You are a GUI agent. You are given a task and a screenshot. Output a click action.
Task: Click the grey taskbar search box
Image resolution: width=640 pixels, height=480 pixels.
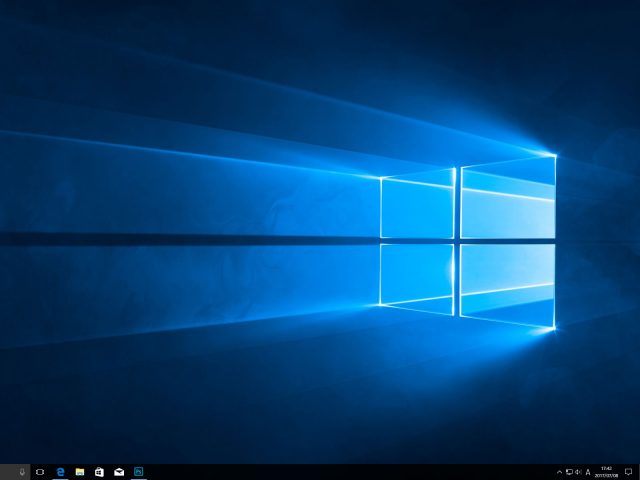pos(15,472)
